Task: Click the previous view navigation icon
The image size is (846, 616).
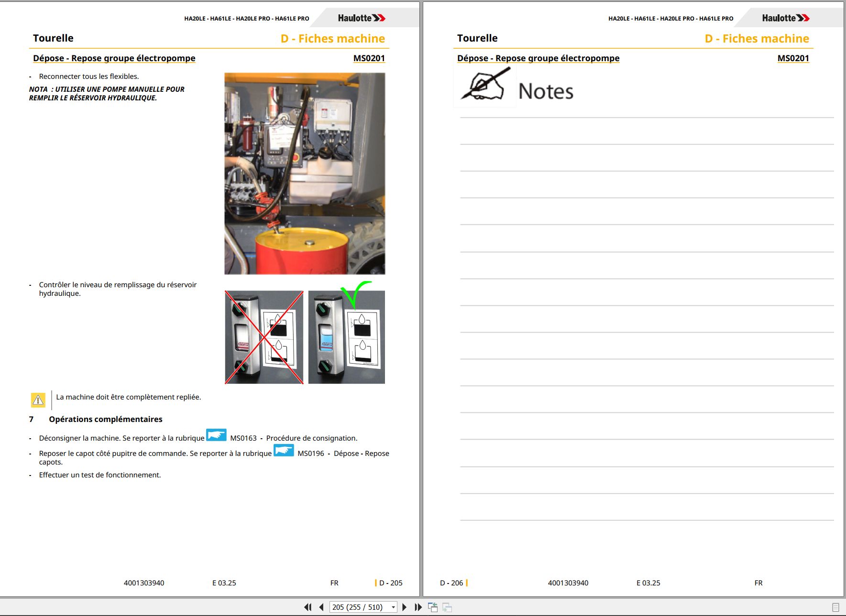Action: (x=433, y=607)
